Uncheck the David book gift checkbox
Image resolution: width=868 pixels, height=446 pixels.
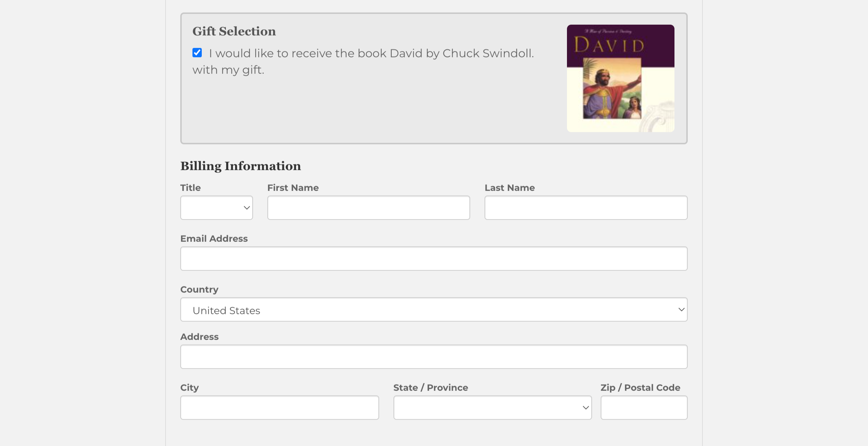[197, 53]
